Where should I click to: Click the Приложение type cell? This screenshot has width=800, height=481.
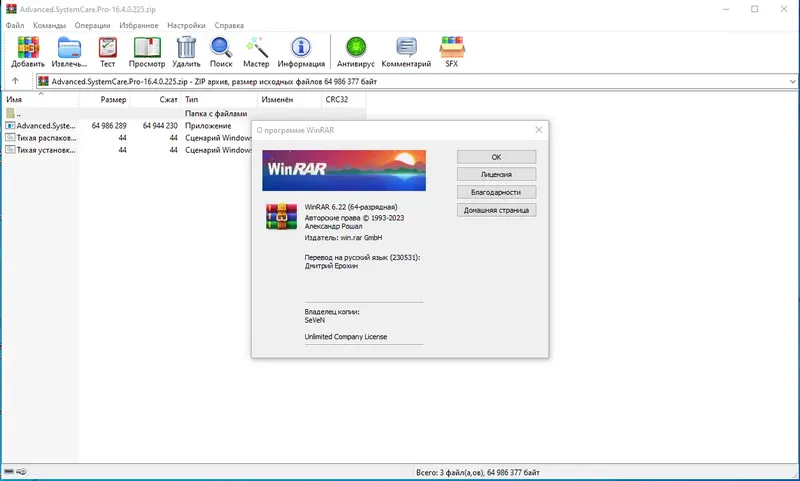(208, 125)
